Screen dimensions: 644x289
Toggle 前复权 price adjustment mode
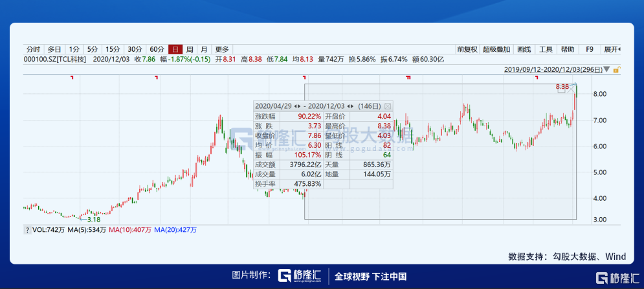pyautogui.click(x=467, y=49)
